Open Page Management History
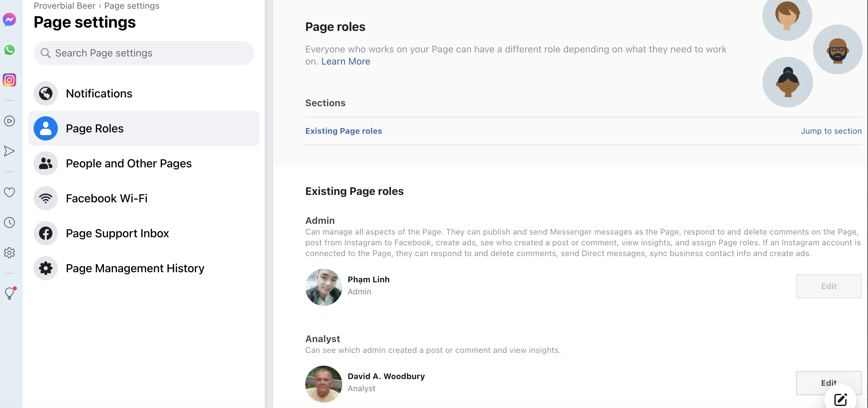868x408 pixels. pos(135,268)
